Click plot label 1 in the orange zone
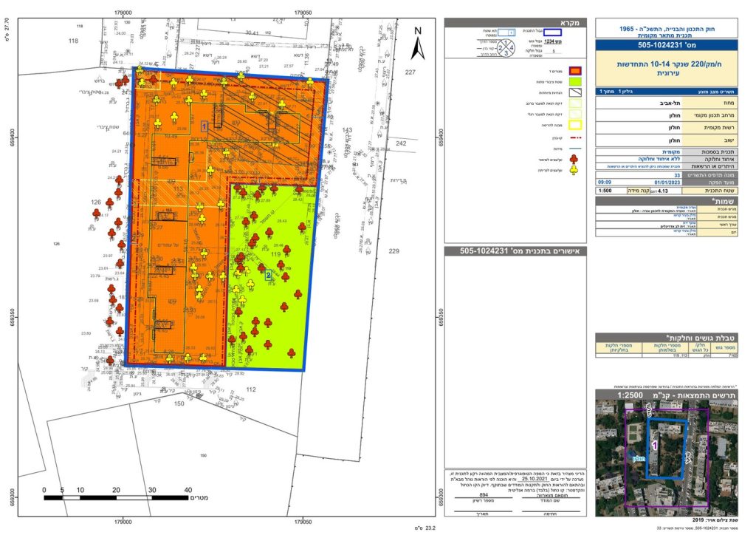 [205, 126]
